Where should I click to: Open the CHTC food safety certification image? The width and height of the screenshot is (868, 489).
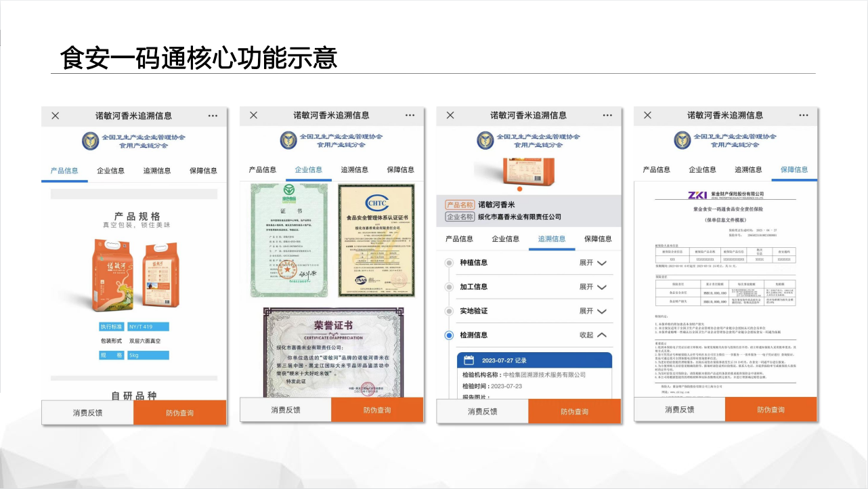coord(377,239)
